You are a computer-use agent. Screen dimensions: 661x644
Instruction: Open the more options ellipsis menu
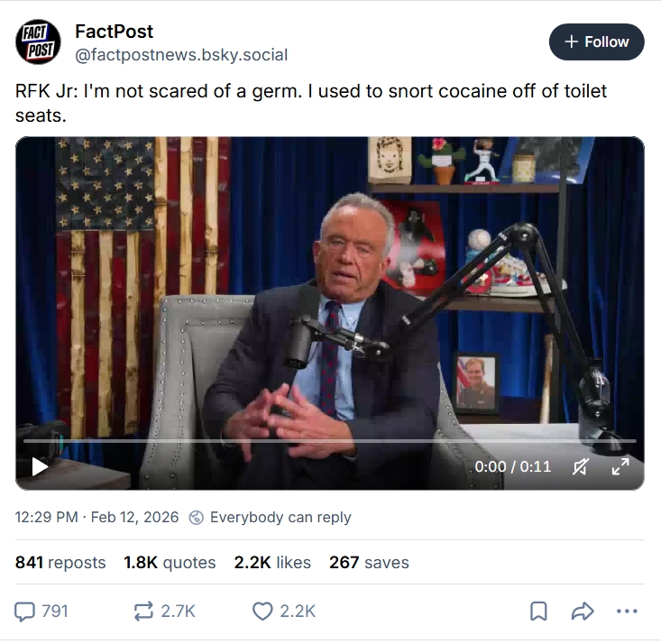click(627, 611)
